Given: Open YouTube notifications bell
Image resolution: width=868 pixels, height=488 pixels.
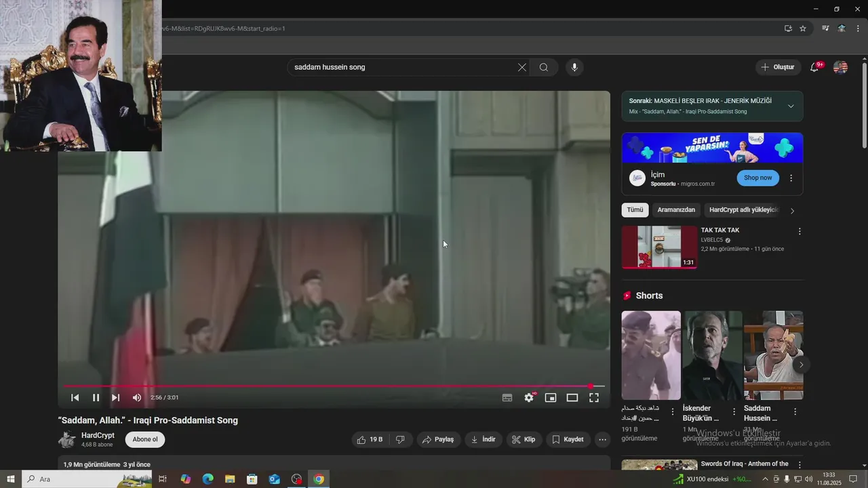Looking at the screenshot, I should tap(815, 67).
